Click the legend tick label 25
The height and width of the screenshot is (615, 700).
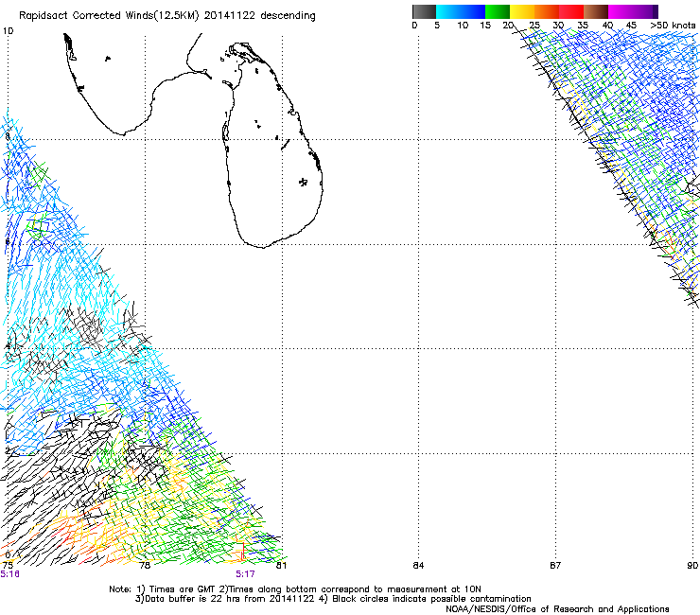coord(534,26)
